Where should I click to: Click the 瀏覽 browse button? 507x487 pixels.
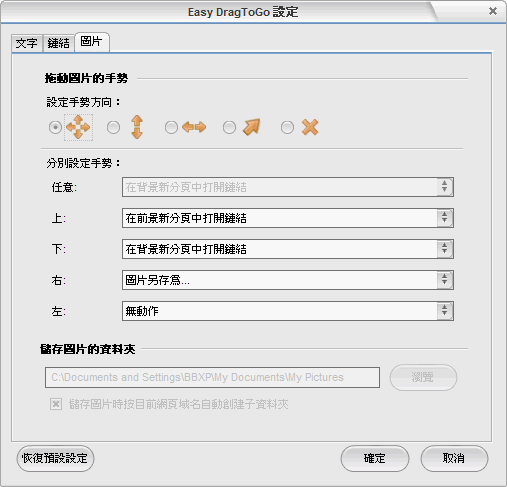(x=423, y=377)
